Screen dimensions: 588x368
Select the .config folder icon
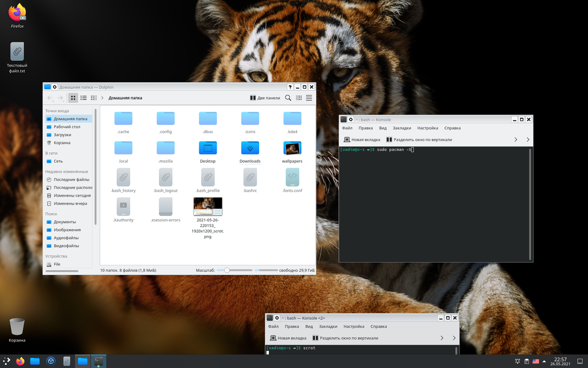(x=165, y=118)
